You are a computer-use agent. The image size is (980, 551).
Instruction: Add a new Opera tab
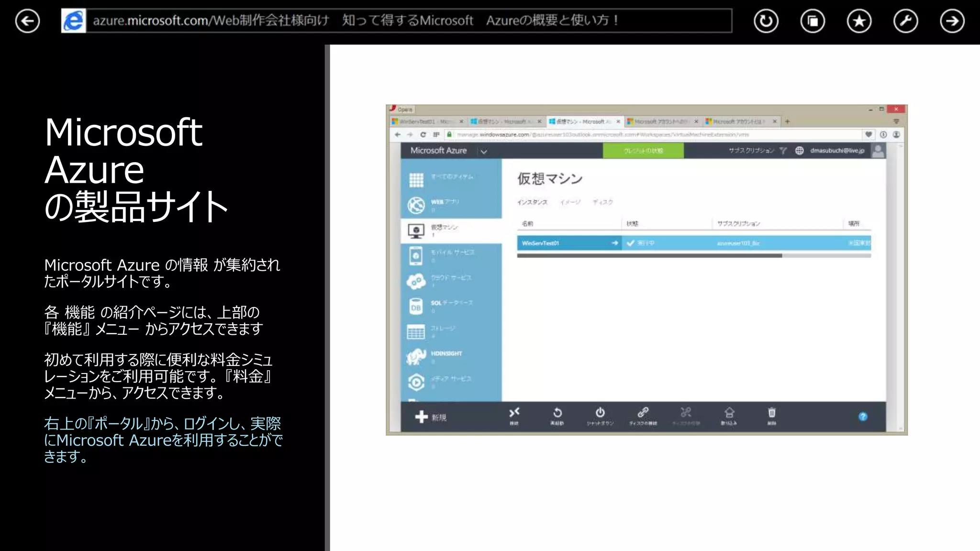coord(787,121)
